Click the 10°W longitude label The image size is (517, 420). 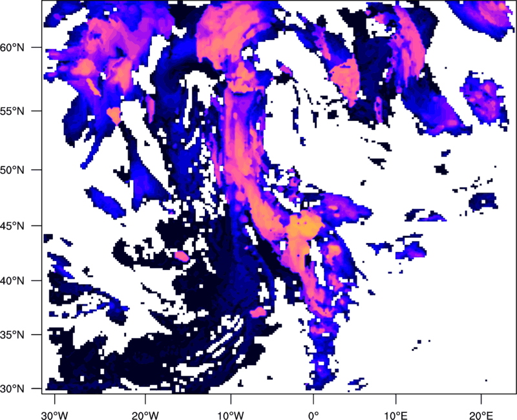pyautogui.click(x=230, y=415)
